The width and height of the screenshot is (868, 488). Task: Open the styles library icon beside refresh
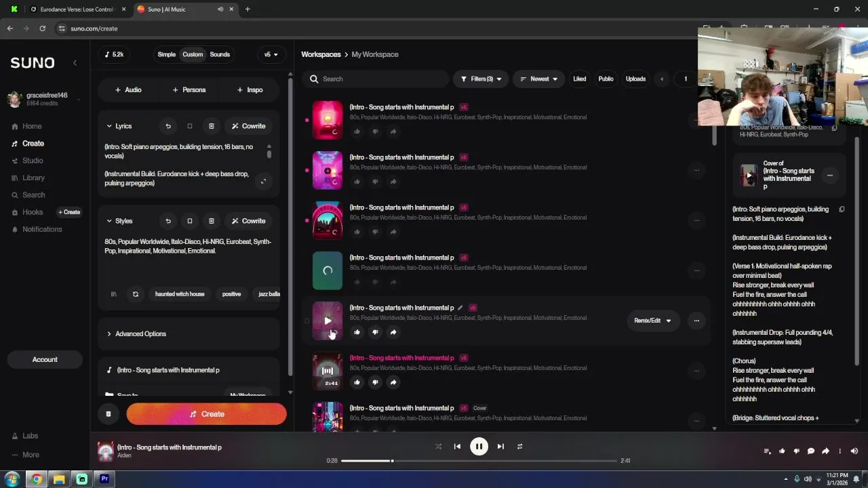pyautogui.click(x=114, y=294)
